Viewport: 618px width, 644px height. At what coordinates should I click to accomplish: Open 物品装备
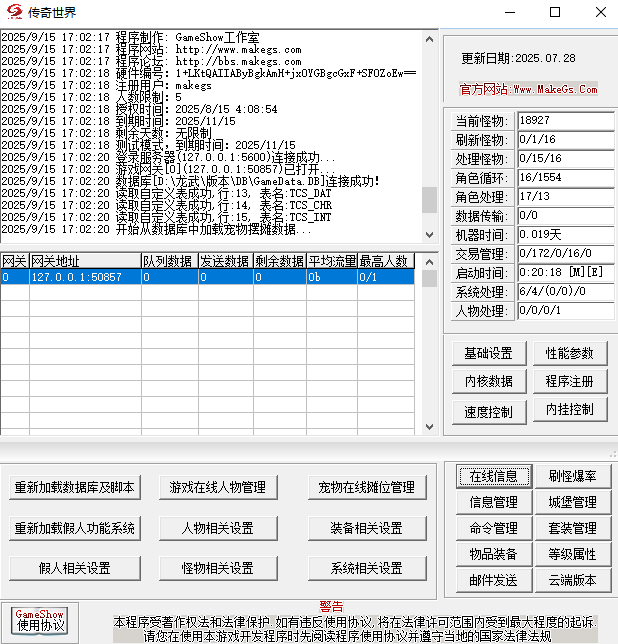pyautogui.click(x=494, y=554)
